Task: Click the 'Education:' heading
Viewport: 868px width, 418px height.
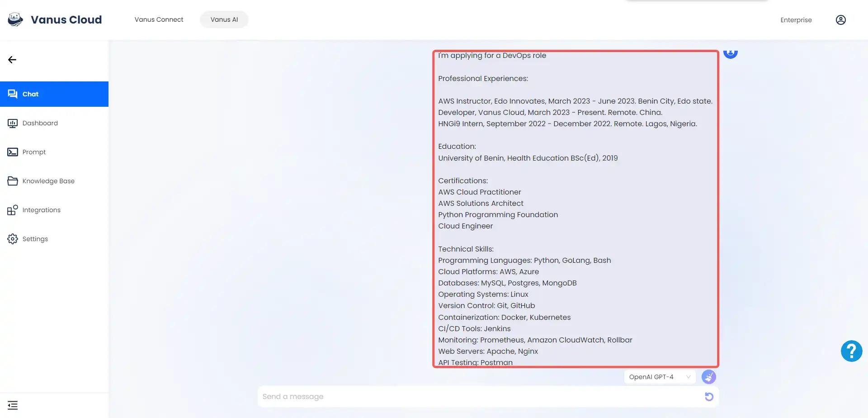Action: coord(457,146)
